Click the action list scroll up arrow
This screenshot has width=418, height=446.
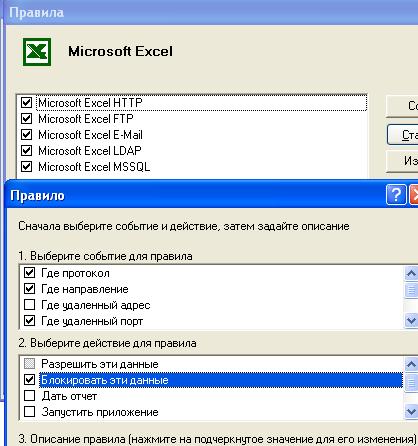[x=411, y=364]
